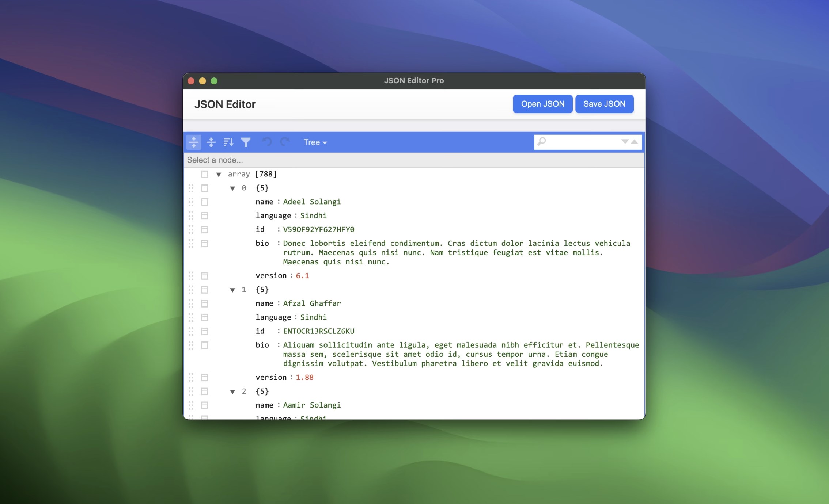Screen dimensions: 829x504
Task: Click the next search result down arrow
Action: click(x=624, y=142)
